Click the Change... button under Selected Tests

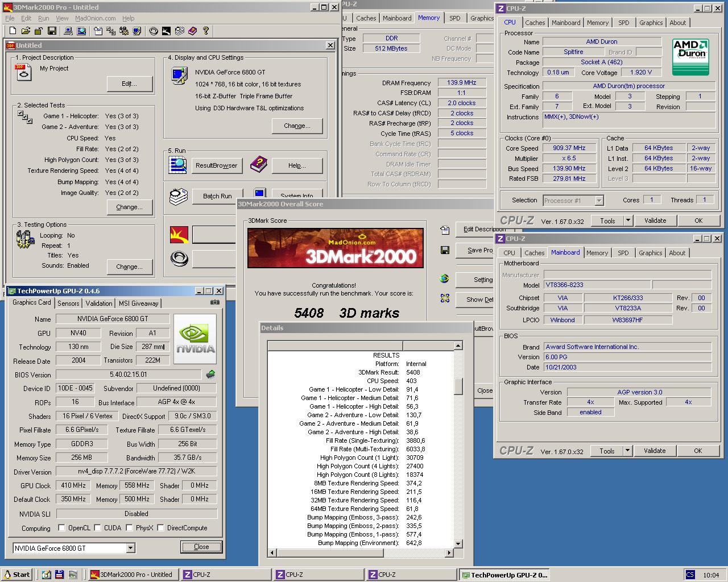[x=130, y=207]
